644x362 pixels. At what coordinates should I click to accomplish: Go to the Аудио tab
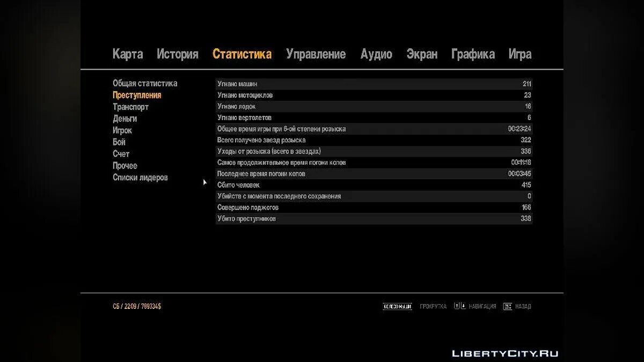376,54
